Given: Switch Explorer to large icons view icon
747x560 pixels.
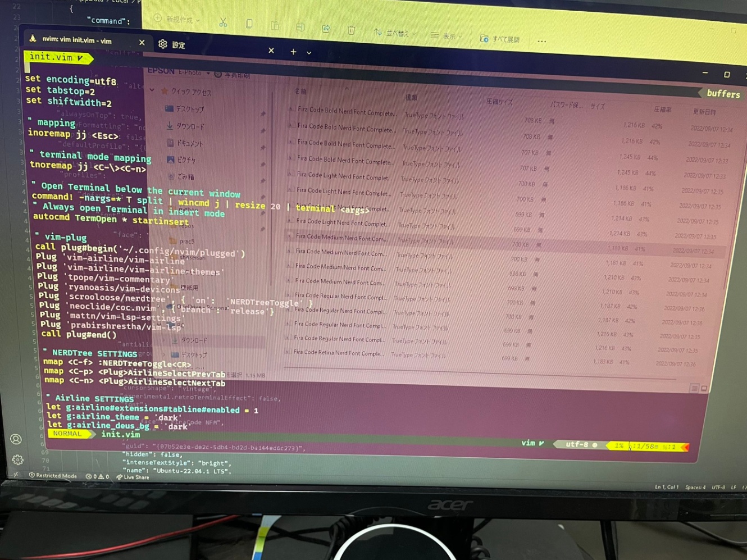Looking at the screenshot, I should [704, 388].
